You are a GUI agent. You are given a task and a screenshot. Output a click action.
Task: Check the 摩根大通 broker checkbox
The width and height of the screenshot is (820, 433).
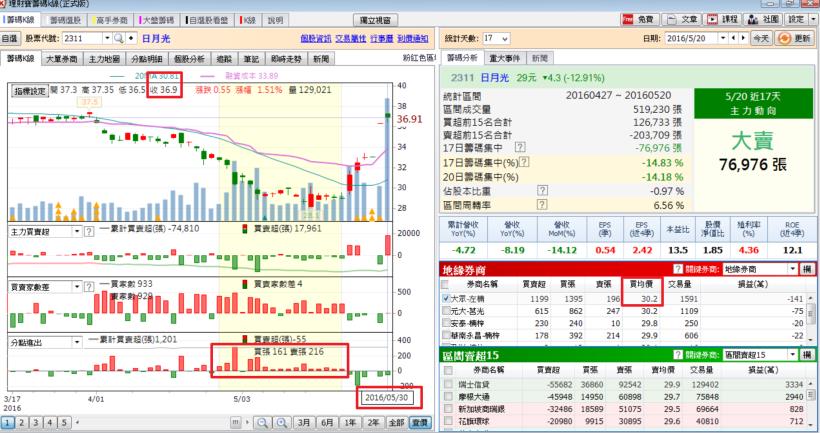448,396
